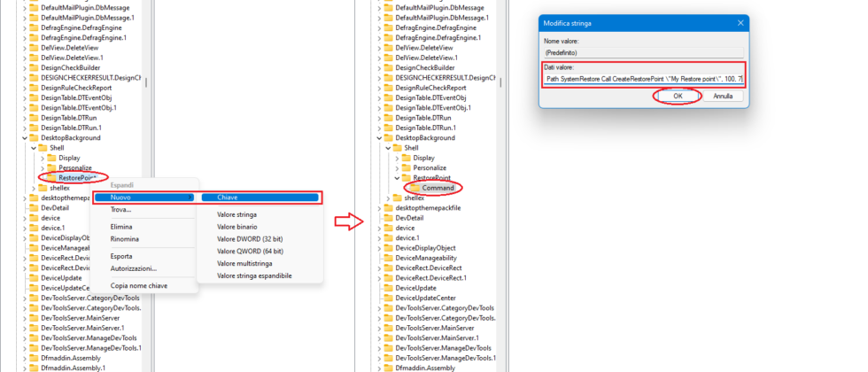Click DeviceUpdateCenter folder icon in right tree
The width and height of the screenshot is (868, 372).
click(388, 298)
